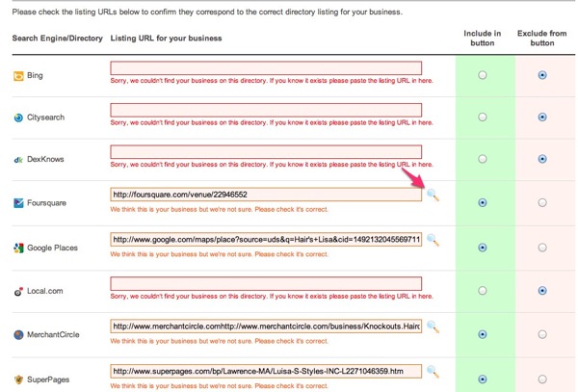The width and height of the screenshot is (578, 392).
Task: Select Exclude from button for MerchantCircle
Action: click(541, 334)
